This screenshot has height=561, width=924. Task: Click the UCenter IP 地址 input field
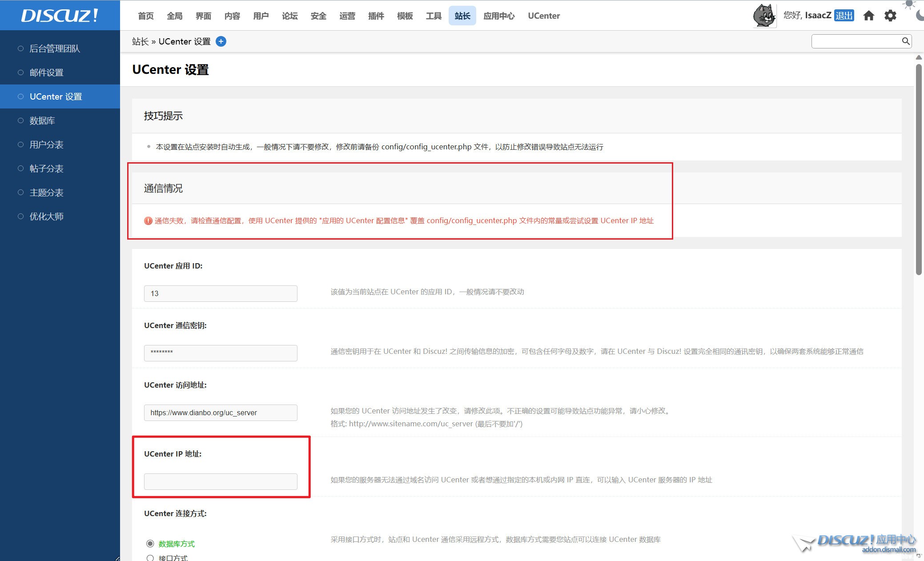pos(221,481)
